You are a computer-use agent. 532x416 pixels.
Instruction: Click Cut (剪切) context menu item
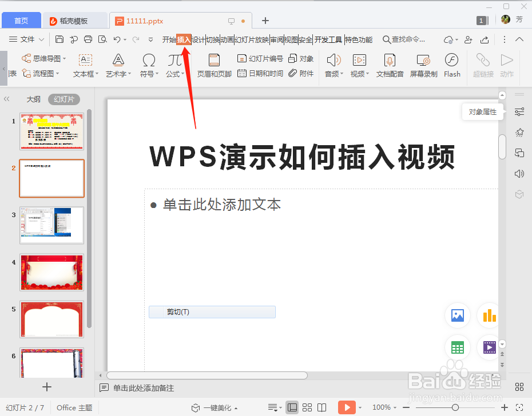pos(212,312)
